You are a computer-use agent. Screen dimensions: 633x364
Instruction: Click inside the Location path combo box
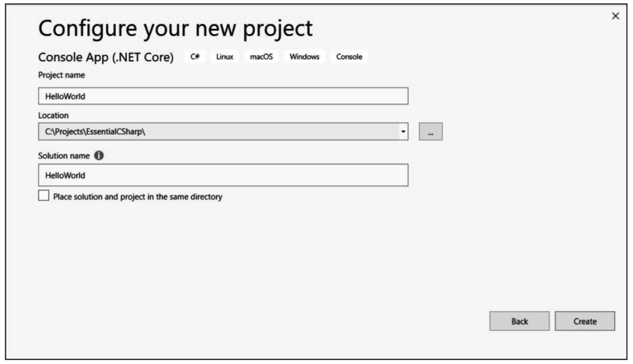tap(217, 132)
